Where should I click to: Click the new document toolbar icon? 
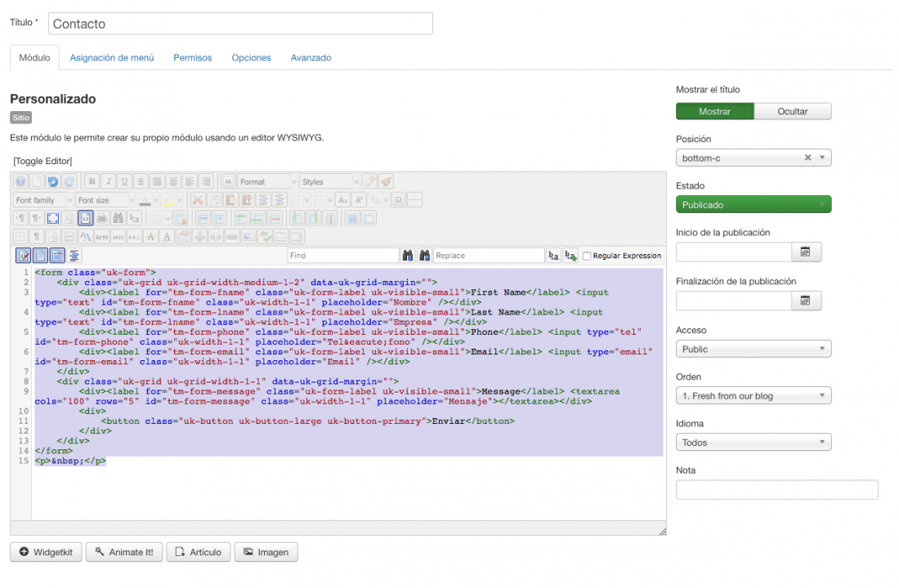[x=37, y=181]
